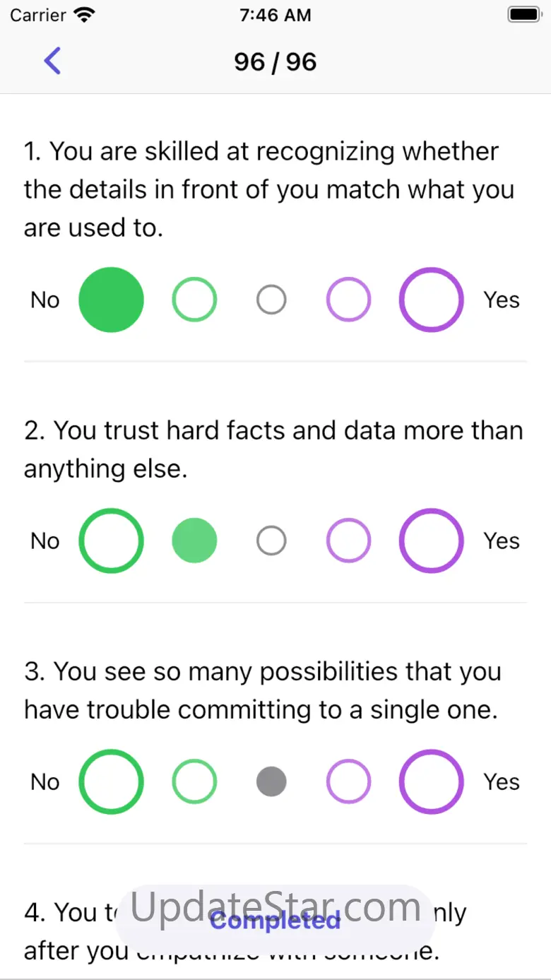Pick the slight Yes circle for question 1
Image resolution: width=551 pixels, height=980 pixels.
[348, 300]
